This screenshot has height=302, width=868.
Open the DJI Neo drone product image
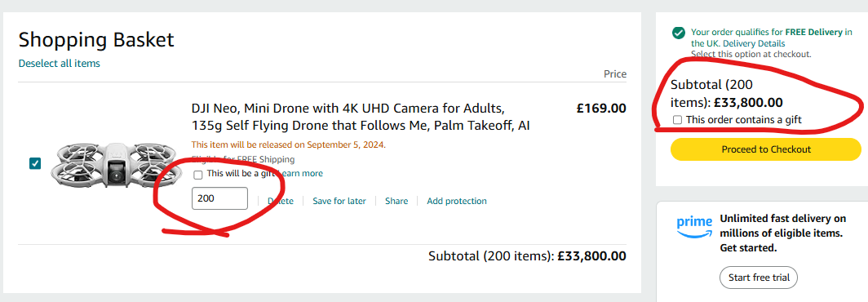point(113,165)
